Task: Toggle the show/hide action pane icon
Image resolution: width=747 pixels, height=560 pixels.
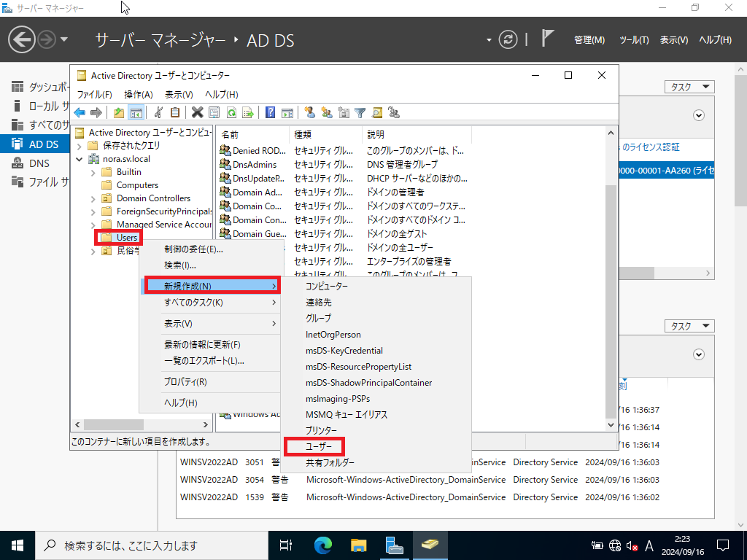Action: [287, 112]
